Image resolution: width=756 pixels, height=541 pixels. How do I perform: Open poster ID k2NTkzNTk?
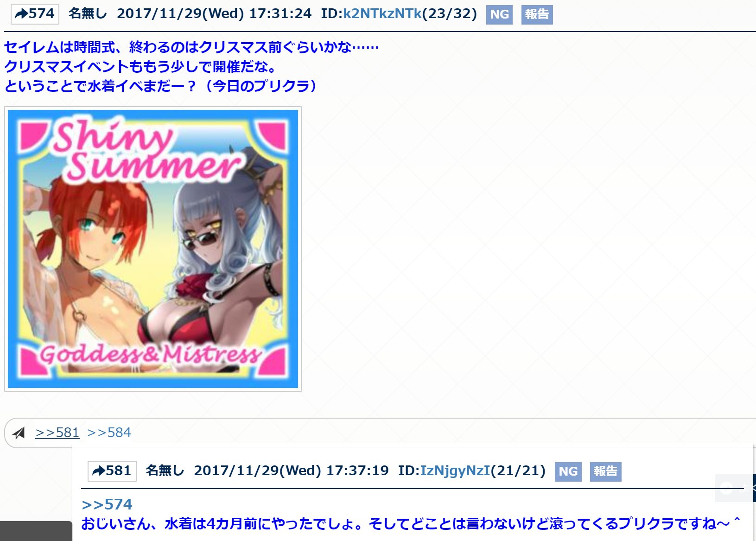click(x=382, y=13)
